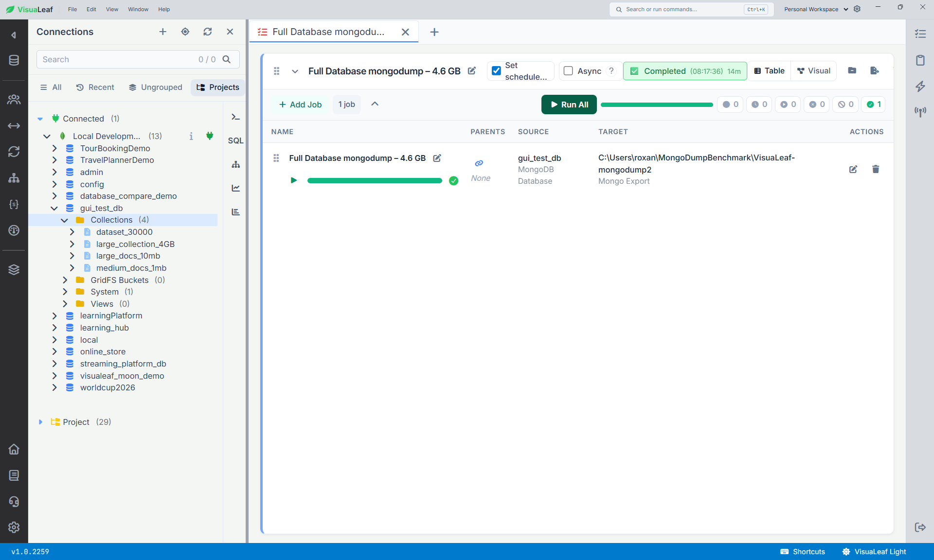Open the File menu

tap(72, 9)
